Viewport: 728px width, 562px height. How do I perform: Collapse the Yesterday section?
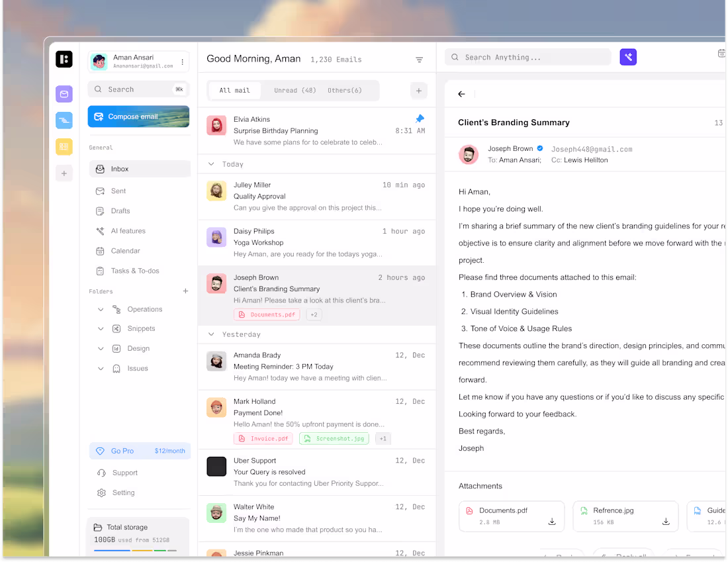tap(211, 334)
